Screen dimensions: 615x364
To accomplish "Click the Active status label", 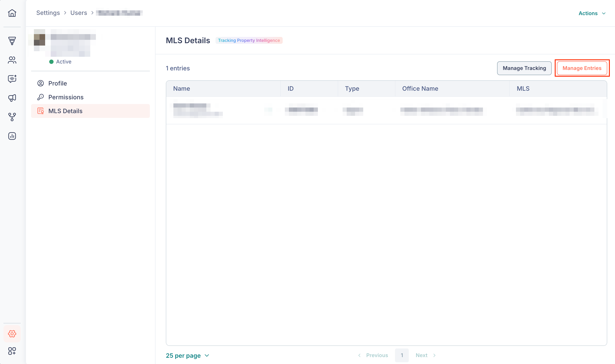I will click(x=64, y=62).
